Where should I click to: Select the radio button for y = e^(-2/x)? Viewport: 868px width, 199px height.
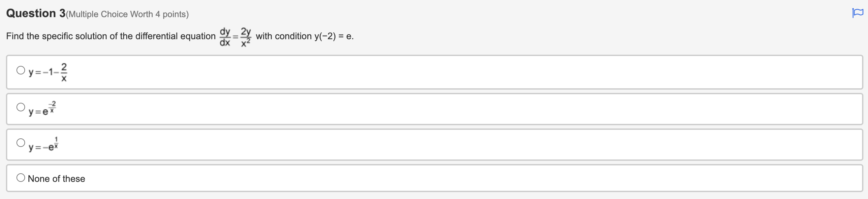coord(20,107)
